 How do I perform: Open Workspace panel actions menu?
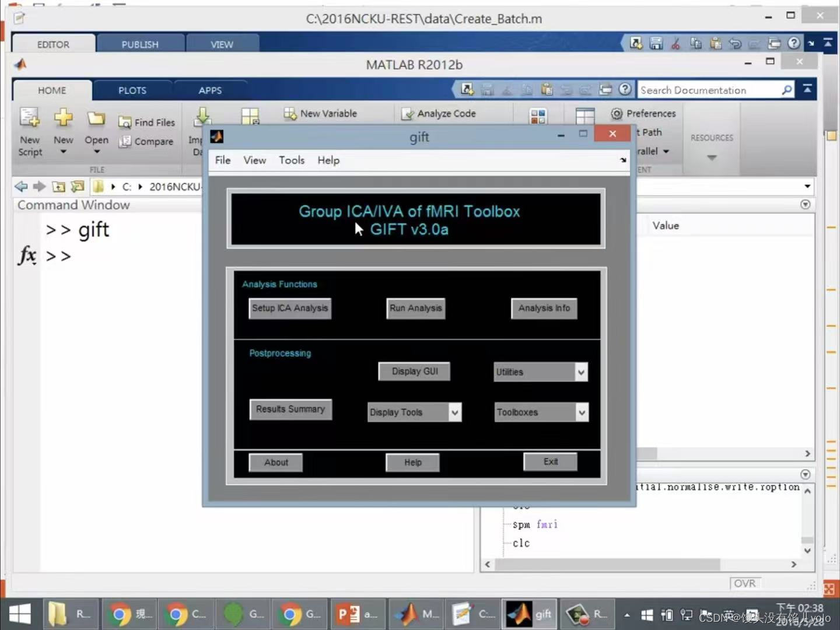pyautogui.click(x=806, y=205)
